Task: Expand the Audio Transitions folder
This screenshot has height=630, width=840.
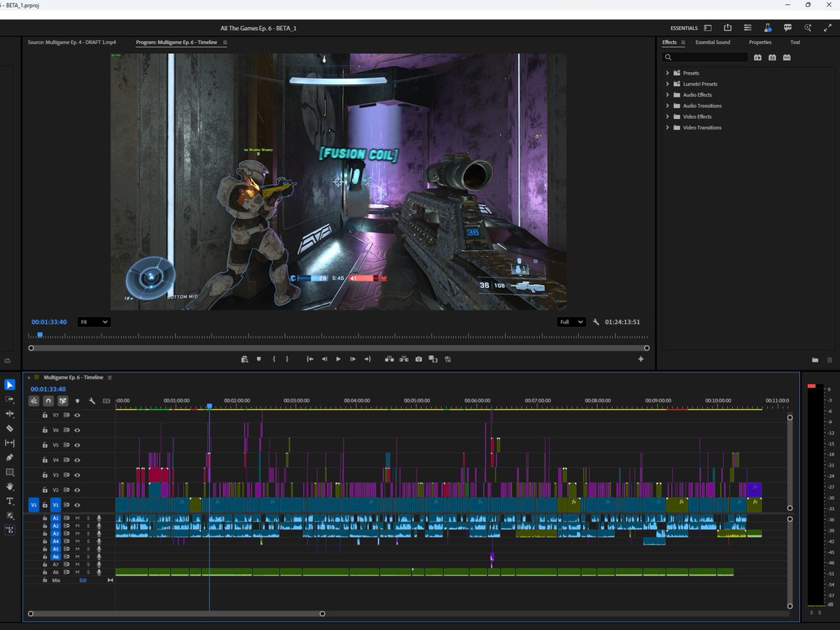Action: (x=668, y=106)
